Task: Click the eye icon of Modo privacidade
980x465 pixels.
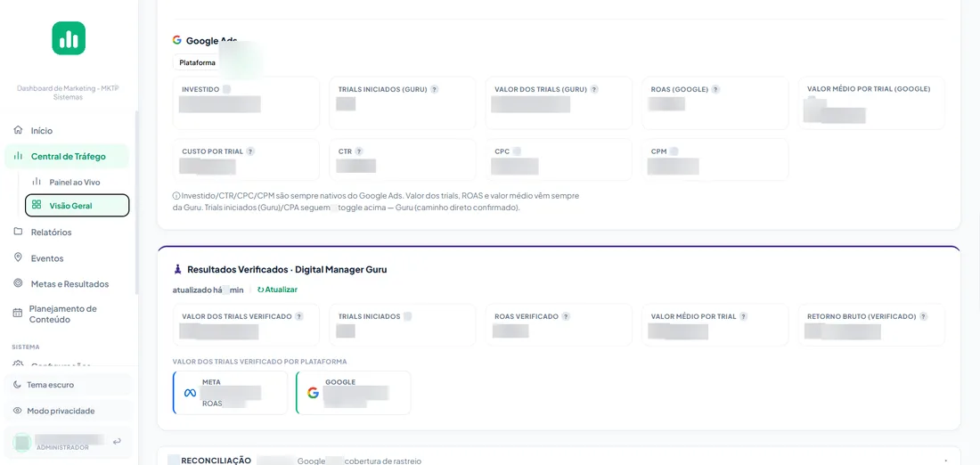Action: pyautogui.click(x=18, y=411)
